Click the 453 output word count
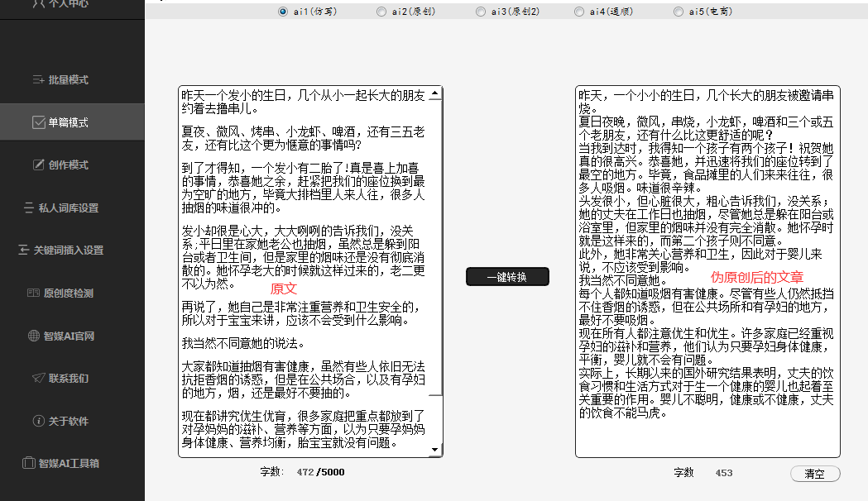 (724, 473)
